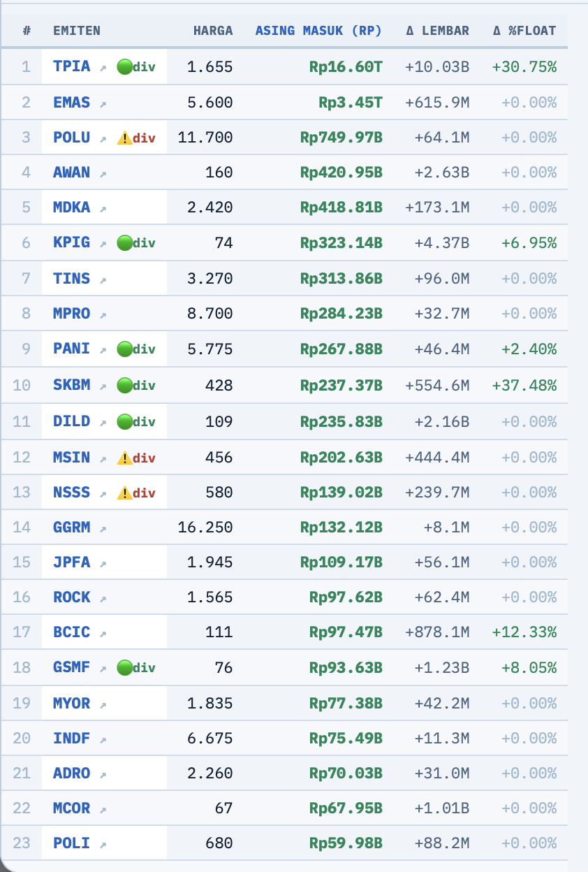Open the TINS ticker link

(x=72, y=278)
